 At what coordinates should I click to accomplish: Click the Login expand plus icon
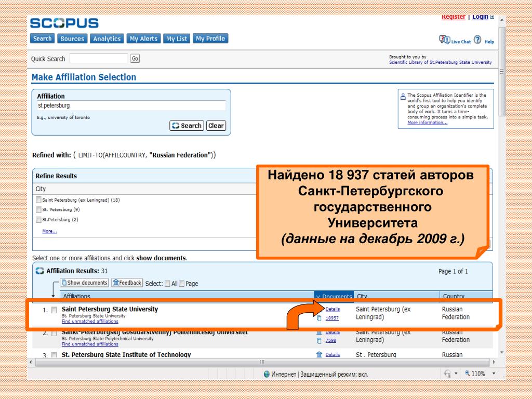coord(492,17)
